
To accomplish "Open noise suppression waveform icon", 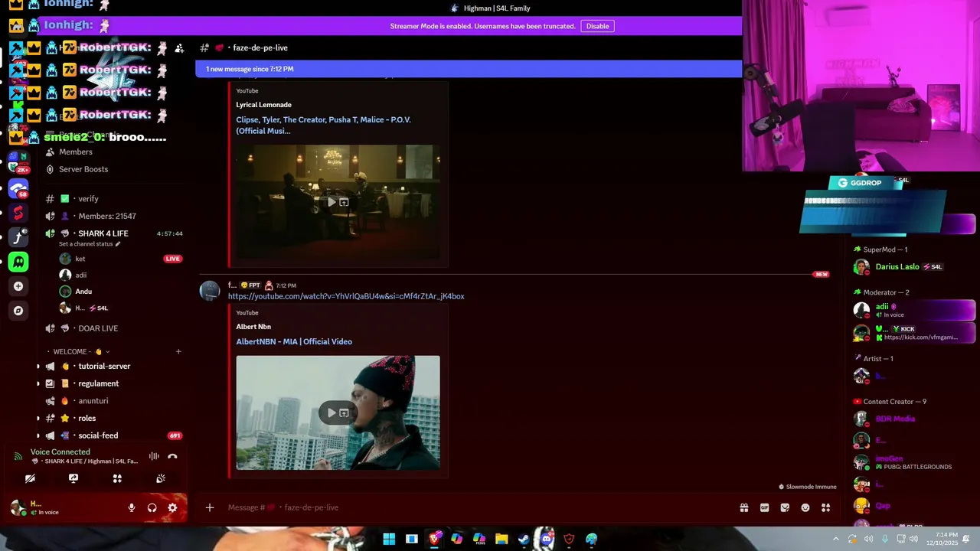I will click(154, 457).
